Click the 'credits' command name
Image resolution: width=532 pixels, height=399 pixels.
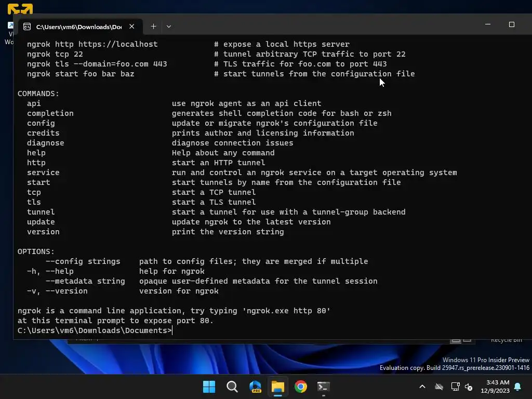click(x=43, y=133)
